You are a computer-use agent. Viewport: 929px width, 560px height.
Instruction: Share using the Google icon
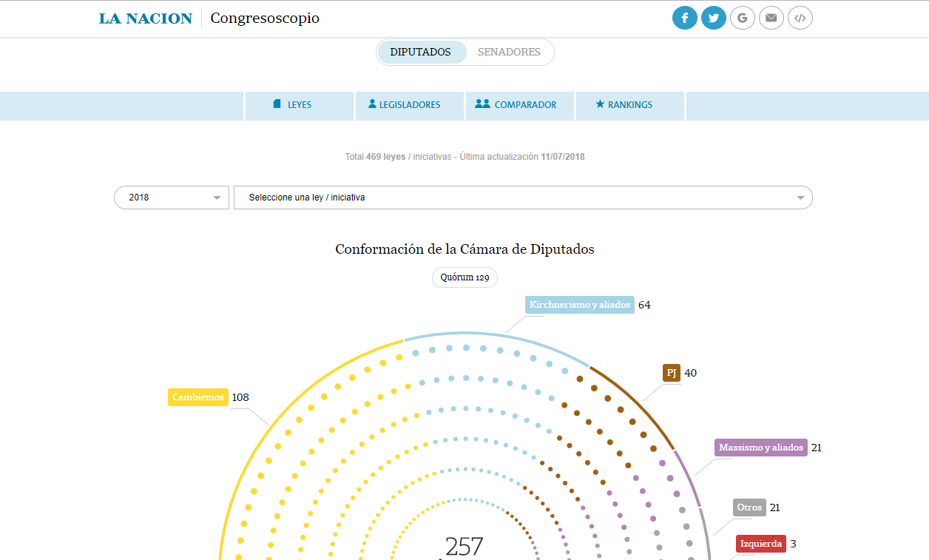tap(742, 18)
